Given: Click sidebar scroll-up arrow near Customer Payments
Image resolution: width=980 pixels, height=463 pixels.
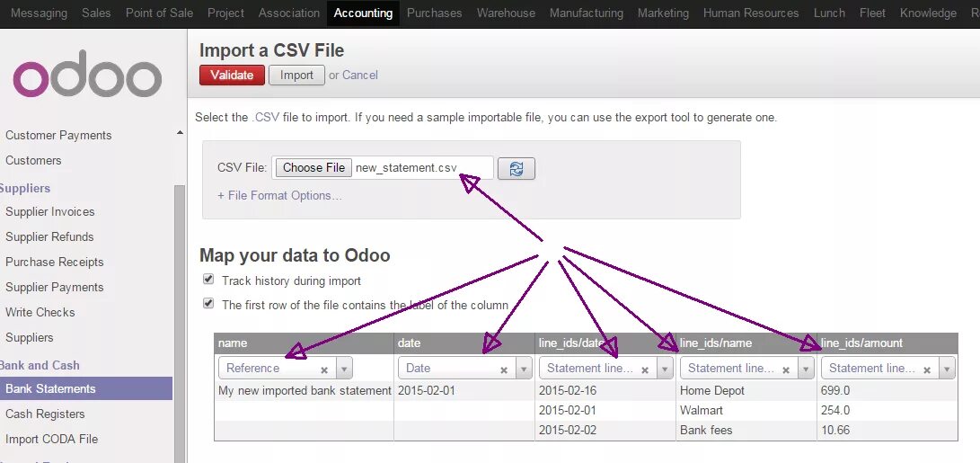Looking at the screenshot, I should [180, 133].
